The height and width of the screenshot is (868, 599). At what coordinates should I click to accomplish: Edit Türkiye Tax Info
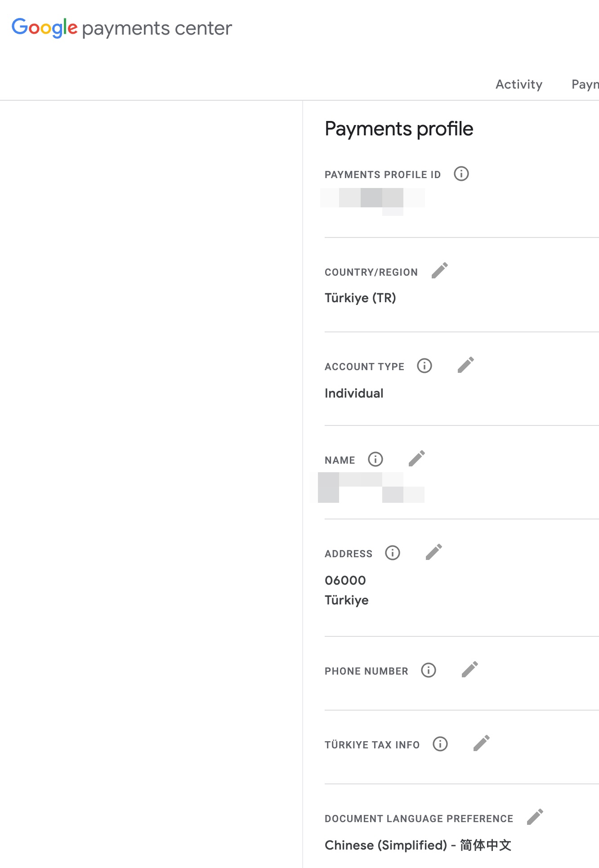481,743
